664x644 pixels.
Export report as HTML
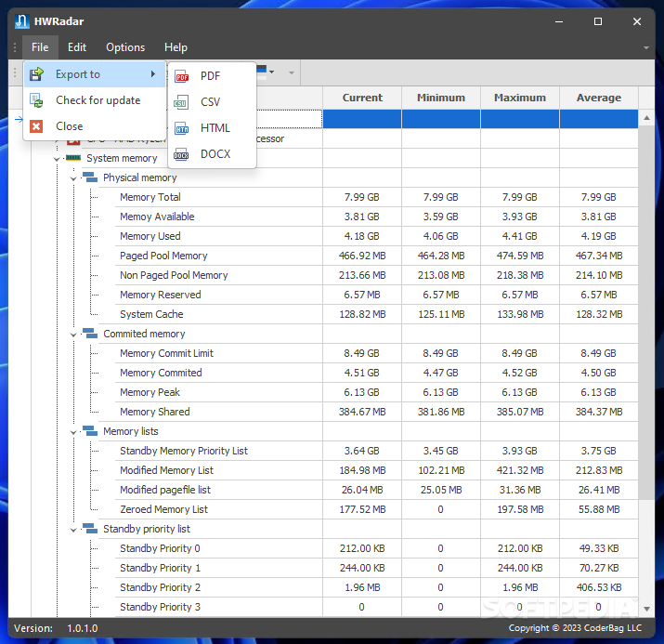[x=212, y=128]
